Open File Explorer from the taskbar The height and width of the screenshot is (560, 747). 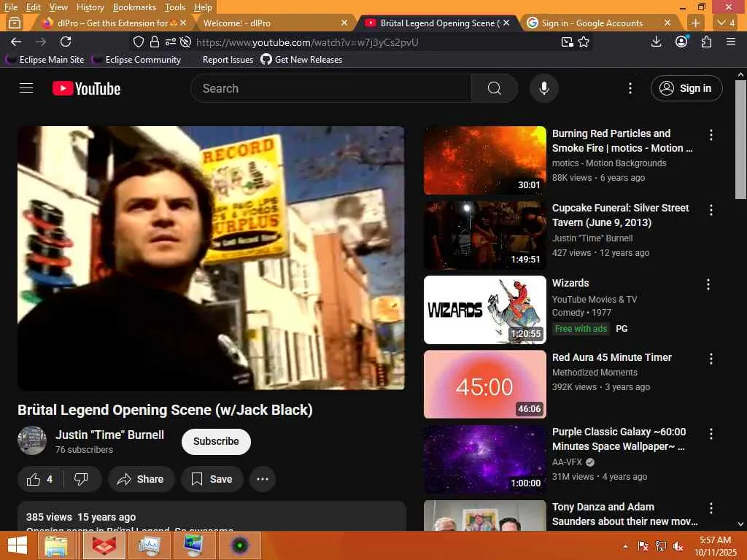(x=57, y=545)
